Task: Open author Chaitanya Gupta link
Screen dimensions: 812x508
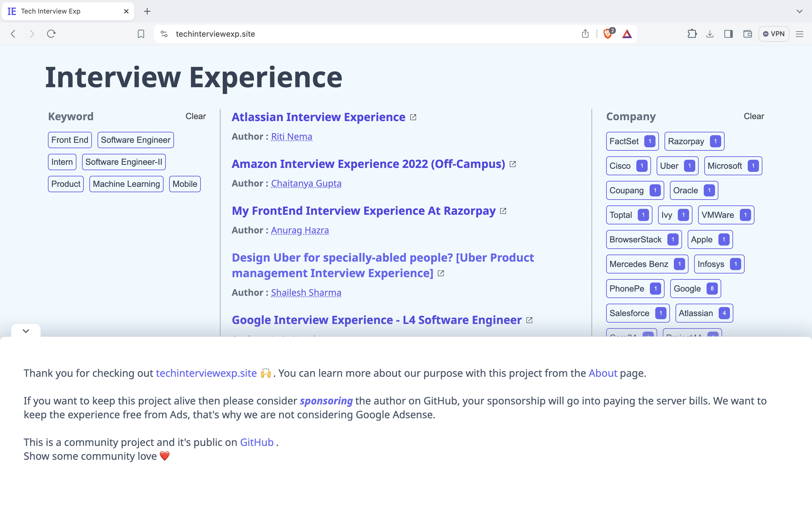Action: pos(306,183)
